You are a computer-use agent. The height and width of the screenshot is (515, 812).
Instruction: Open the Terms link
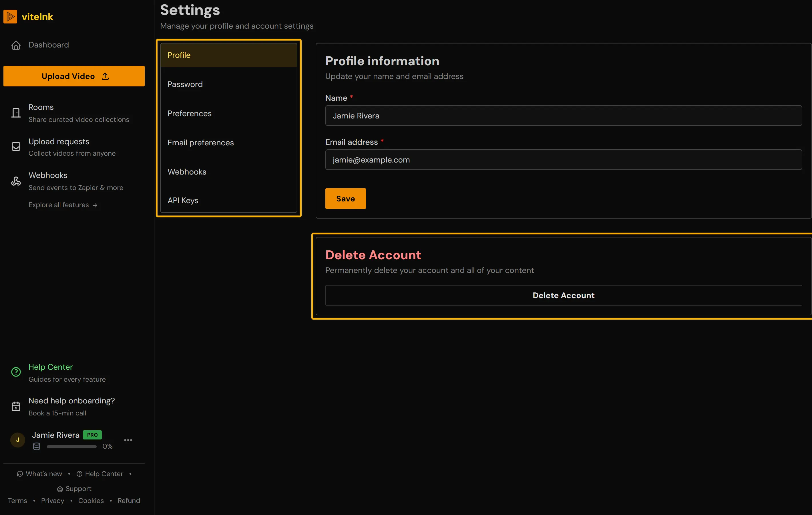coord(17,500)
